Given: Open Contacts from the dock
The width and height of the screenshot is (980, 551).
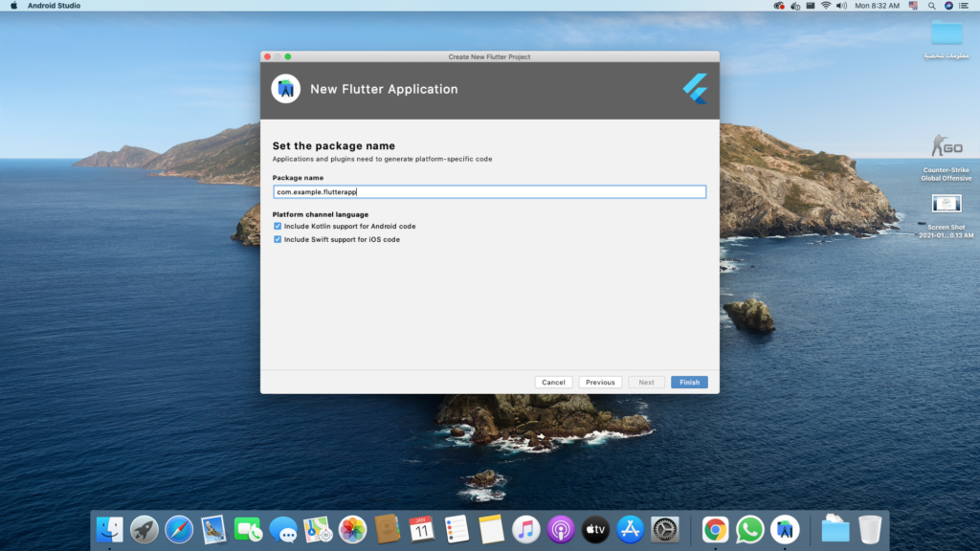Looking at the screenshot, I should click(x=387, y=530).
